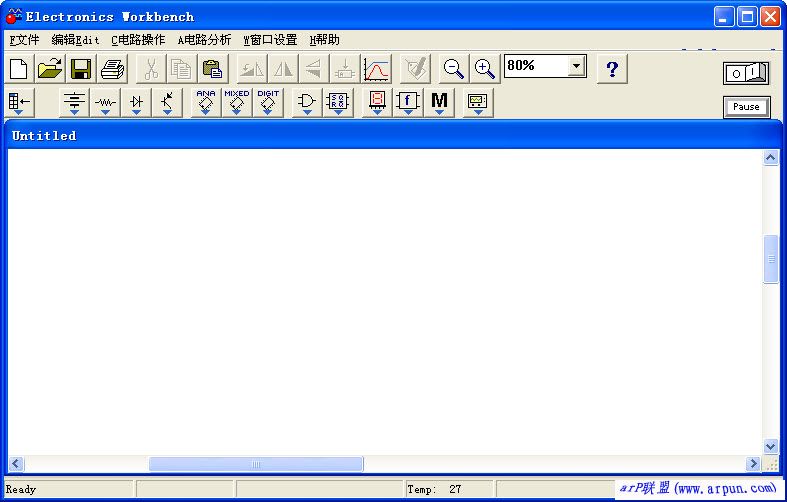Click the 80% zoom value field
Screen dimensions: 787x502
point(536,66)
